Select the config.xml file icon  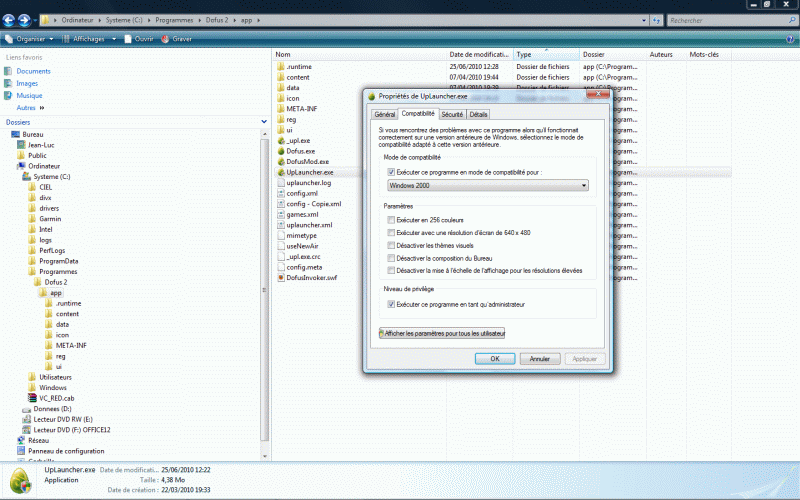(281, 193)
